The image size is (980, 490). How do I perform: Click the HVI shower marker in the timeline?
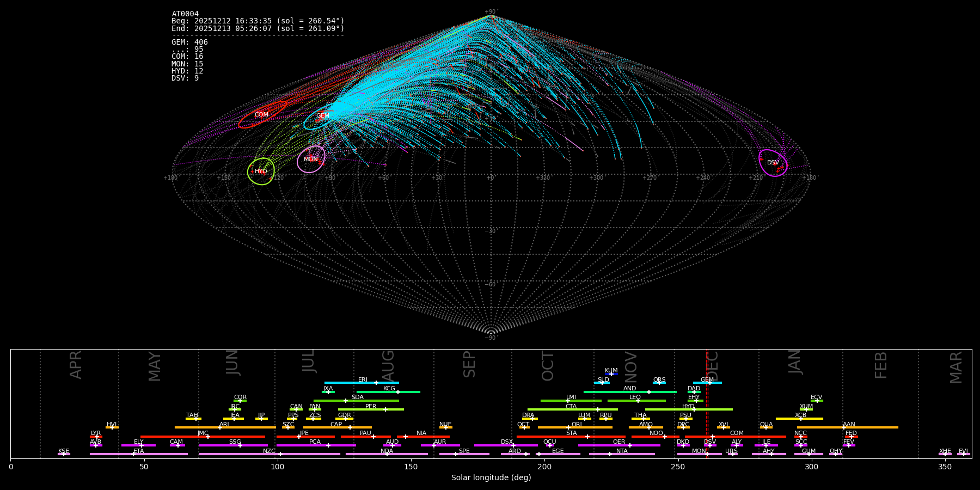[112, 427]
